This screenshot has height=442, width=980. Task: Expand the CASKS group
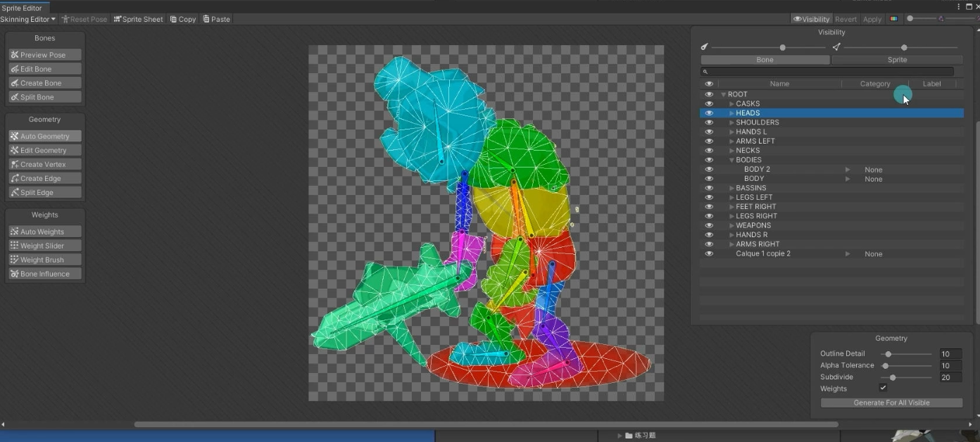pyautogui.click(x=731, y=103)
